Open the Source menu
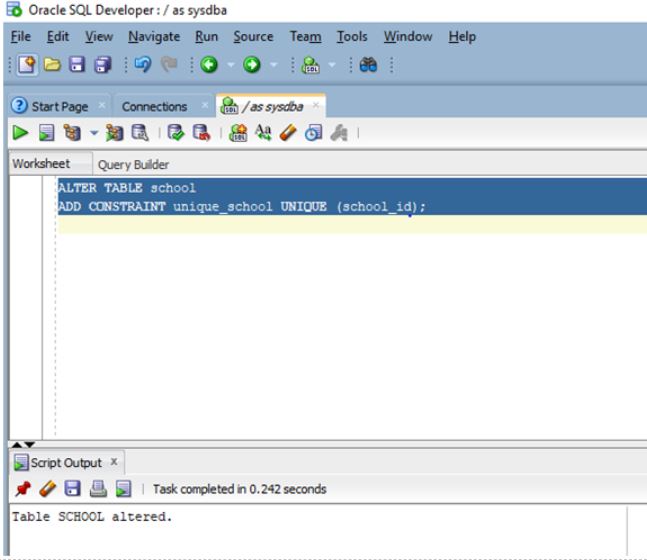The width and height of the screenshot is (647, 560). pyautogui.click(x=253, y=37)
